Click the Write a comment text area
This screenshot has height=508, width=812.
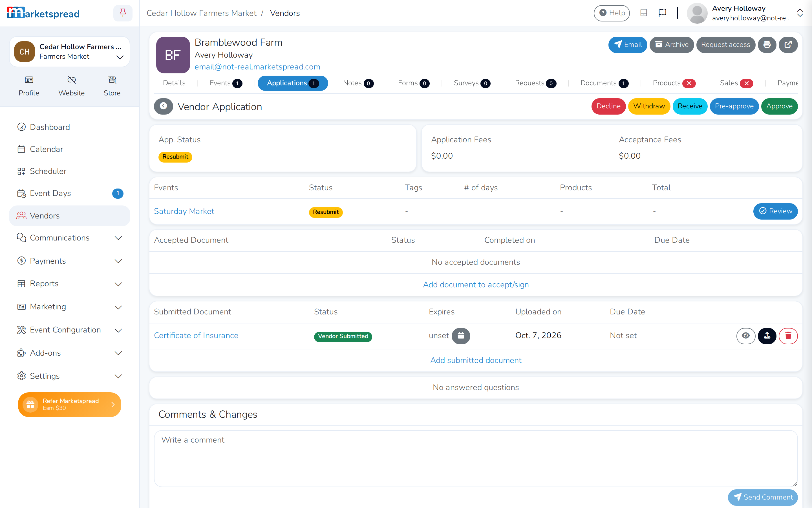(x=475, y=458)
